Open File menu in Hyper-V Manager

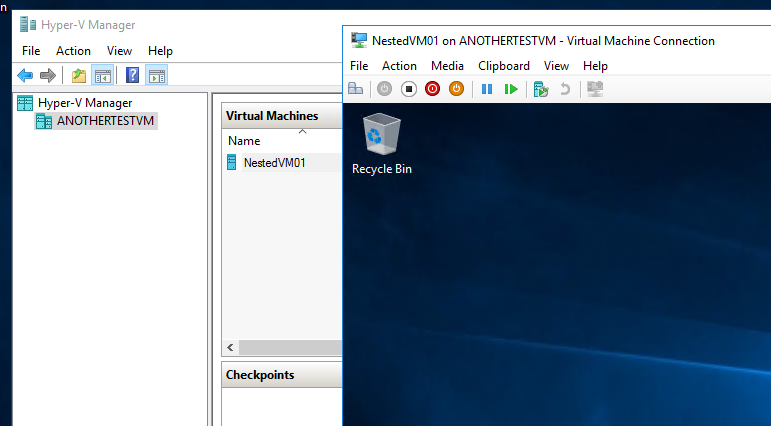31,51
